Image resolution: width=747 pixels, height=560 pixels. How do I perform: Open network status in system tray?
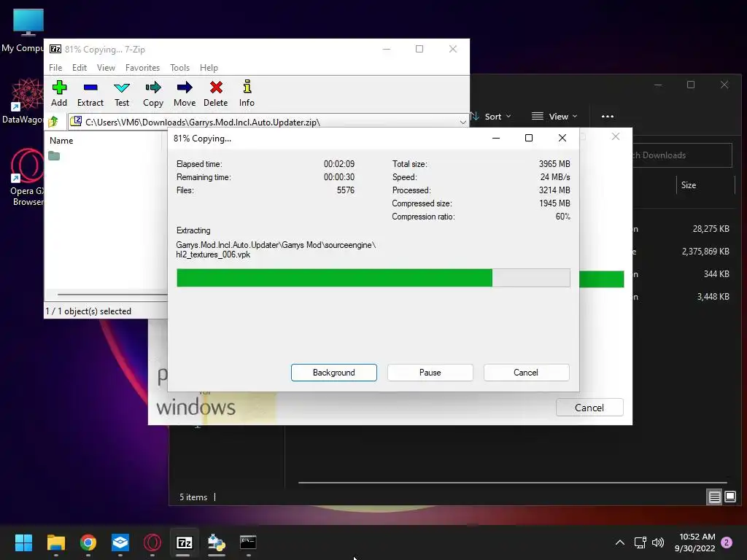(640, 542)
